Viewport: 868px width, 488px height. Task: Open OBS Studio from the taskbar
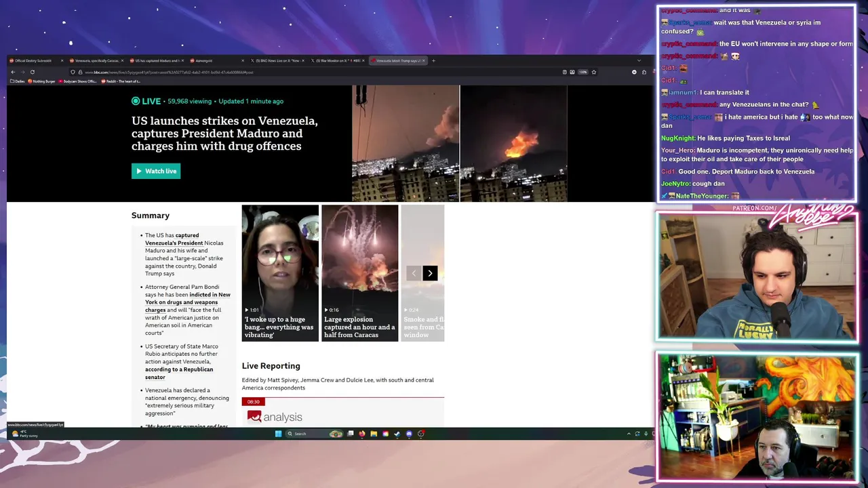point(421,434)
